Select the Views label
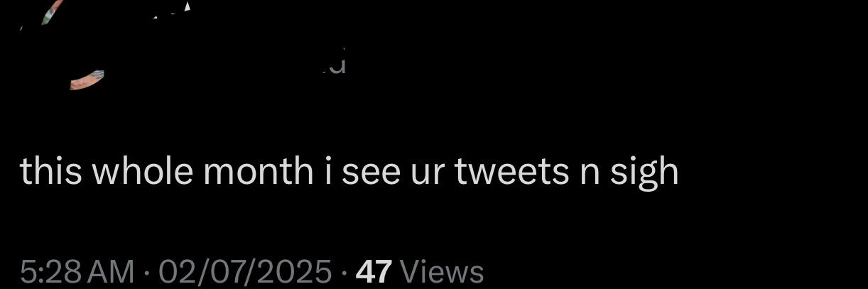The width and height of the screenshot is (868, 289). click(442, 271)
